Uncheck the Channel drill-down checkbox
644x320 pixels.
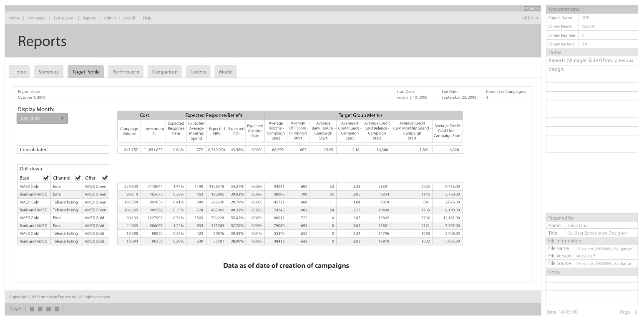(x=77, y=178)
